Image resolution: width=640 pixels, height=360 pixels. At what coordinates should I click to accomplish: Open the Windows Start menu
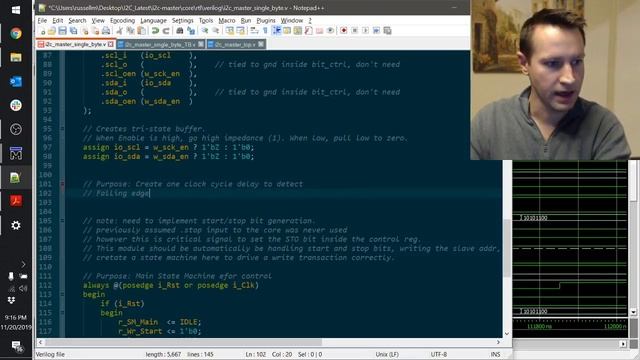[x=16, y=10]
